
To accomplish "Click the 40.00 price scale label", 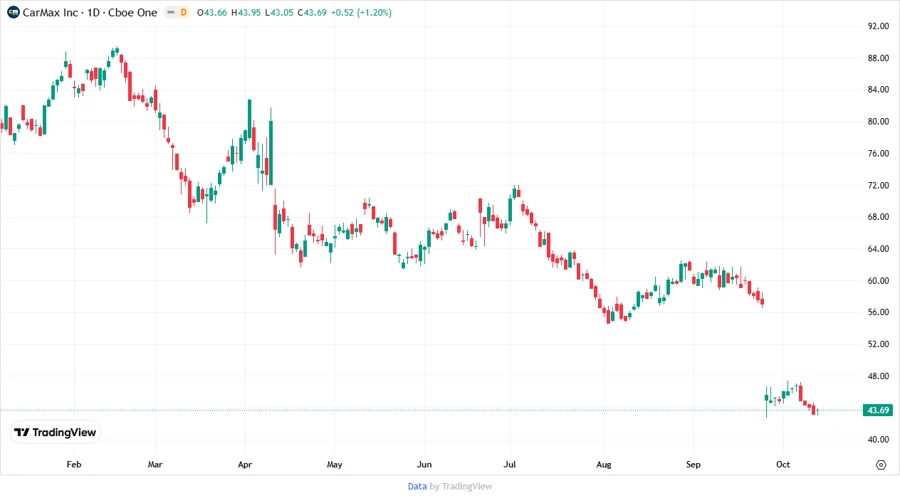I will pos(879,440).
